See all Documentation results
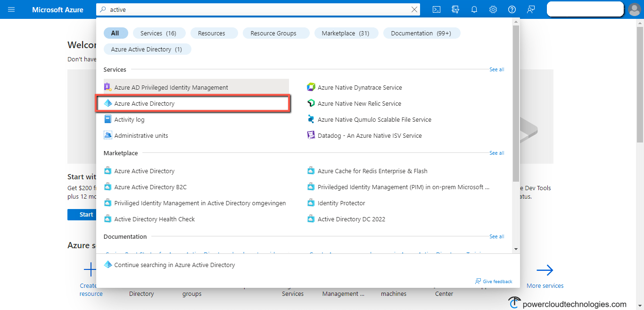 [497, 236]
